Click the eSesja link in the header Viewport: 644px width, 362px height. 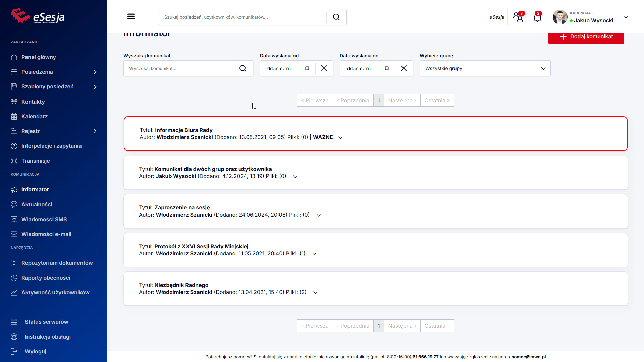click(497, 17)
